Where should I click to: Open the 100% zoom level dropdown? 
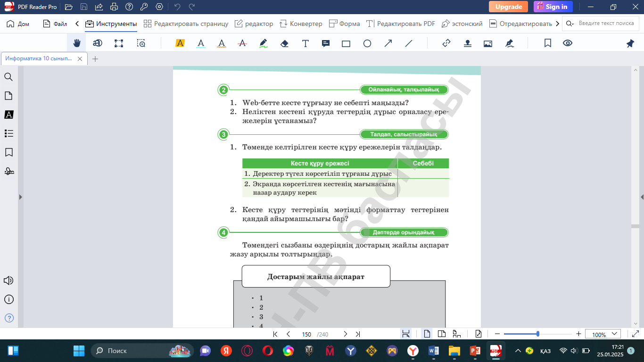pos(603,334)
